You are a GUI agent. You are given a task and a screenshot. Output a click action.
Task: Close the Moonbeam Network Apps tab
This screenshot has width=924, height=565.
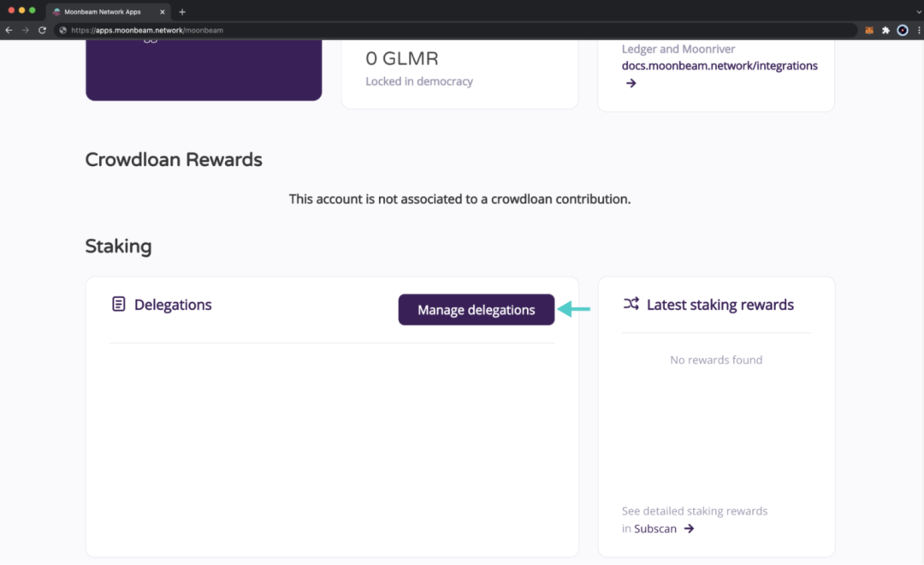tap(163, 12)
